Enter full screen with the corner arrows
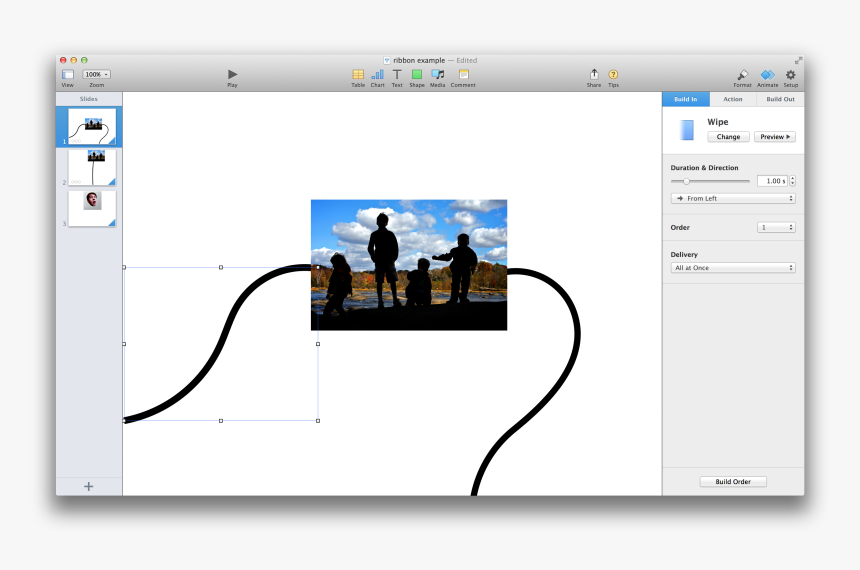The width and height of the screenshot is (860, 570). 798,60
